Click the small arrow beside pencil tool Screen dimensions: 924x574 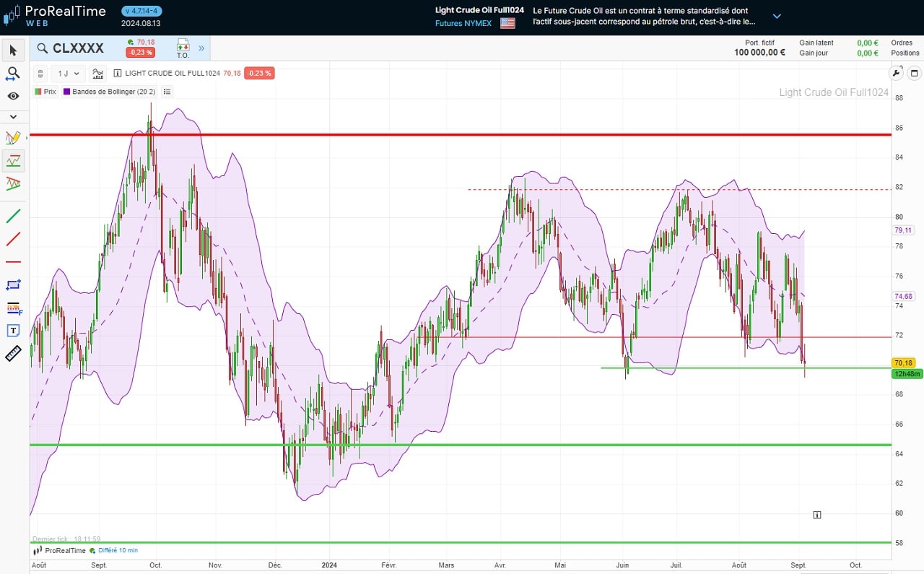[x=26, y=137]
